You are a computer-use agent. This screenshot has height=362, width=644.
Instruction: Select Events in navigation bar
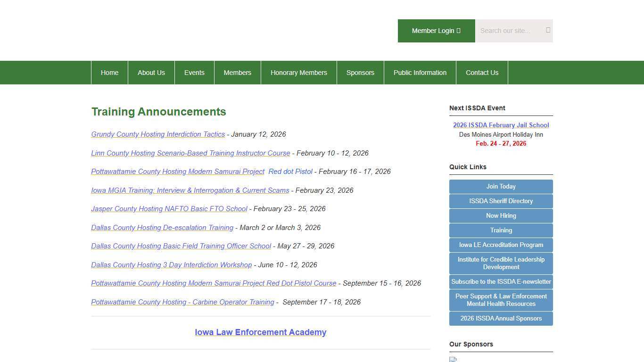tap(194, 73)
